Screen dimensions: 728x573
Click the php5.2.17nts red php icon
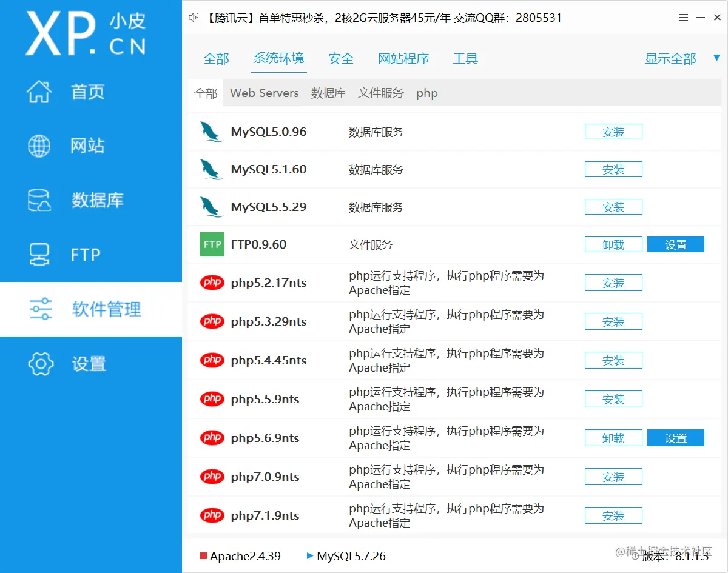212,283
